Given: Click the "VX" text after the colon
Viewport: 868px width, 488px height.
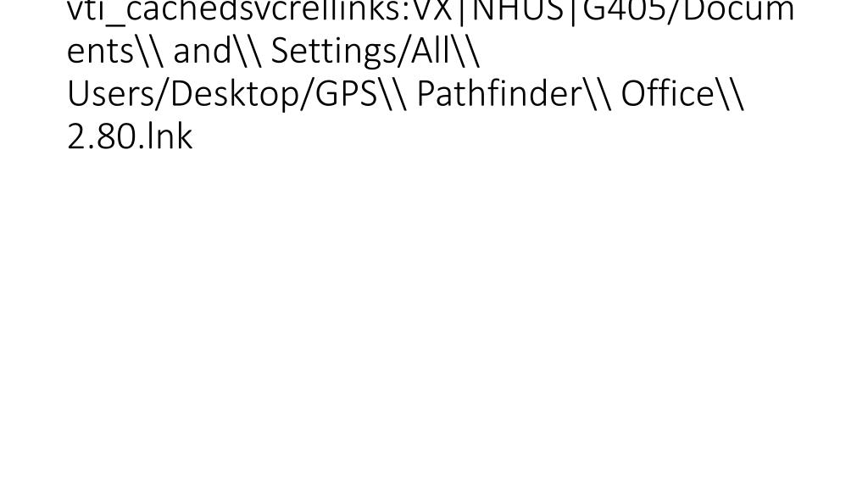Looking at the screenshot, I should click(433, 10).
